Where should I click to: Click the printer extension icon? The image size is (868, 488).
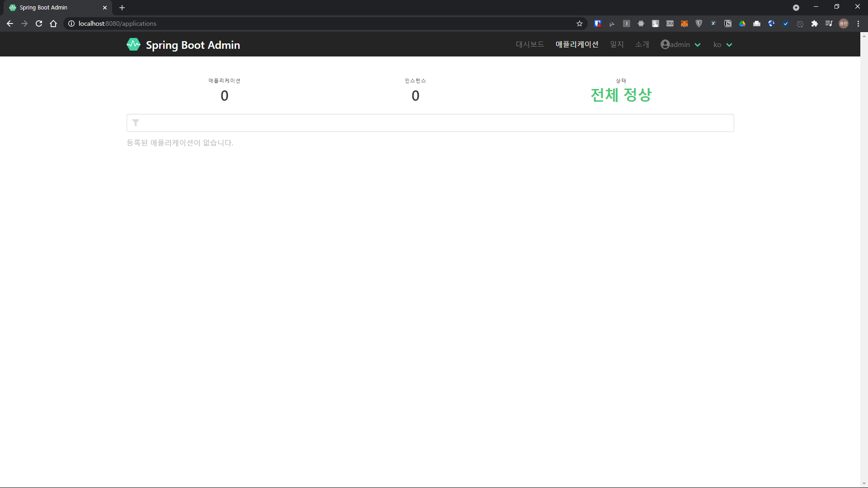[x=757, y=23]
